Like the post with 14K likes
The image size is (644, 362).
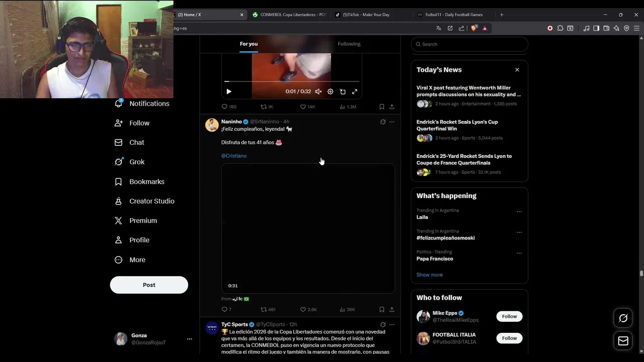[x=307, y=107]
